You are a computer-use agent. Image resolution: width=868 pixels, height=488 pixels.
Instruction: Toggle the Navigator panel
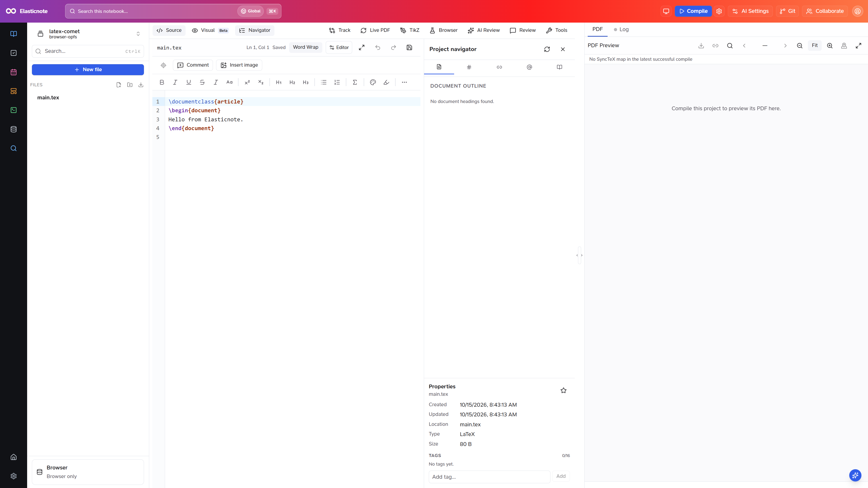coord(255,30)
